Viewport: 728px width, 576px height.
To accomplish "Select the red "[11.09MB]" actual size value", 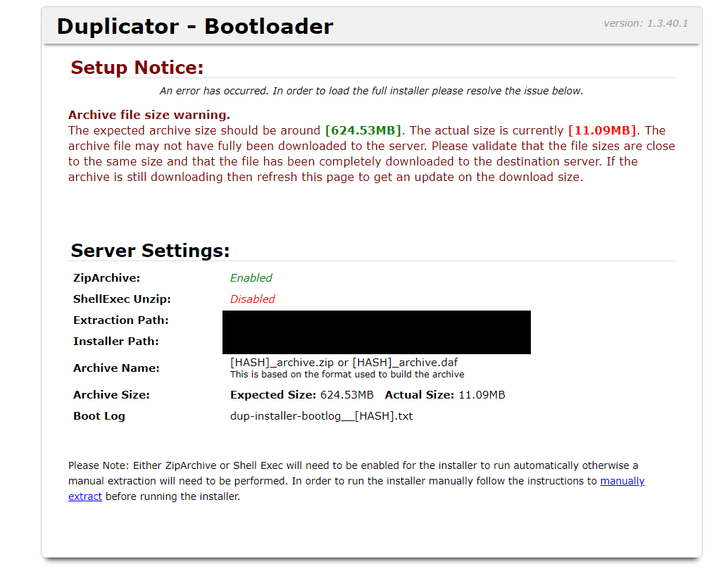I will tap(602, 130).
